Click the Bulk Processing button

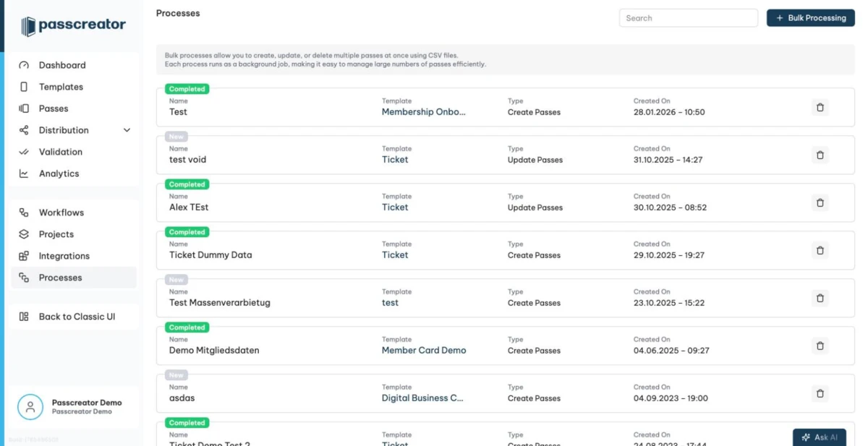click(811, 18)
